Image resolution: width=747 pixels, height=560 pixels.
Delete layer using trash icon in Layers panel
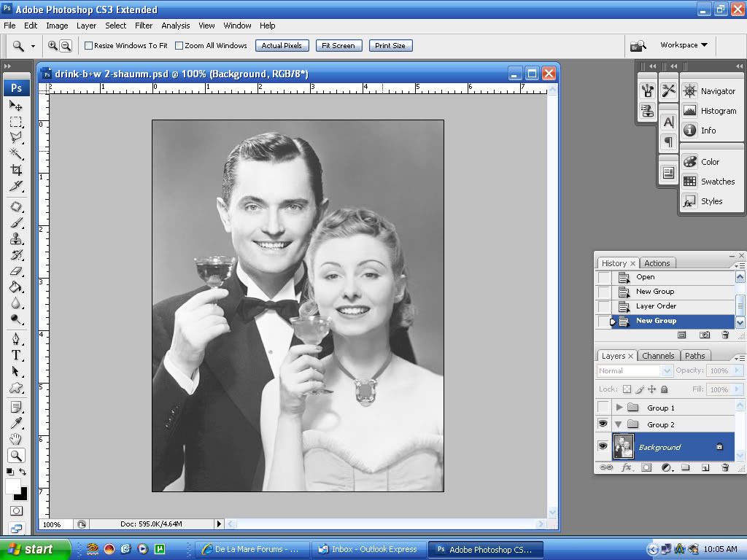[x=725, y=467]
